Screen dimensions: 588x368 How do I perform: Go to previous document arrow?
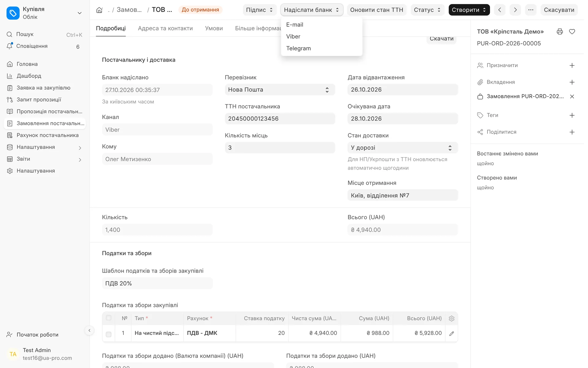click(499, 10)
